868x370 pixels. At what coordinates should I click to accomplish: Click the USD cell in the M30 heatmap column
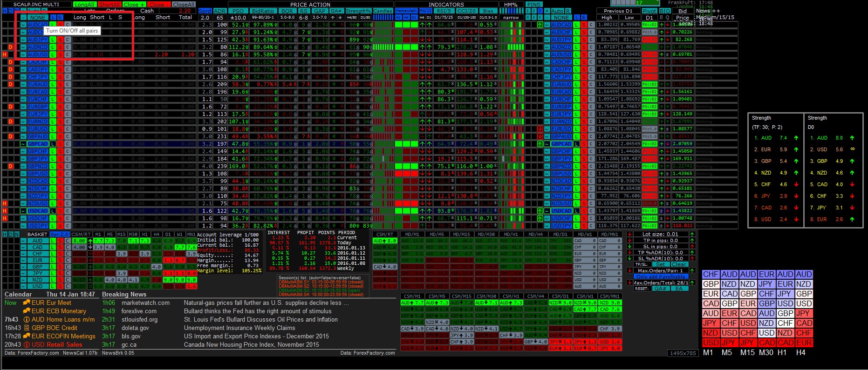click(766, 333)
